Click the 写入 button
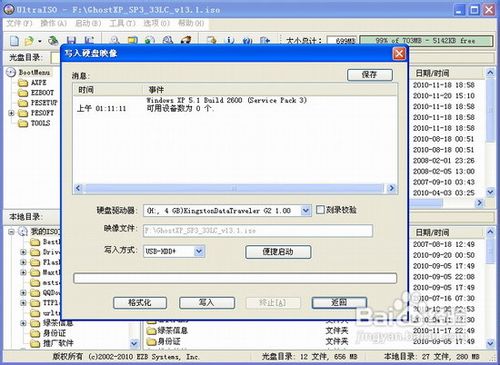500x365 pixels. (207, 303)
